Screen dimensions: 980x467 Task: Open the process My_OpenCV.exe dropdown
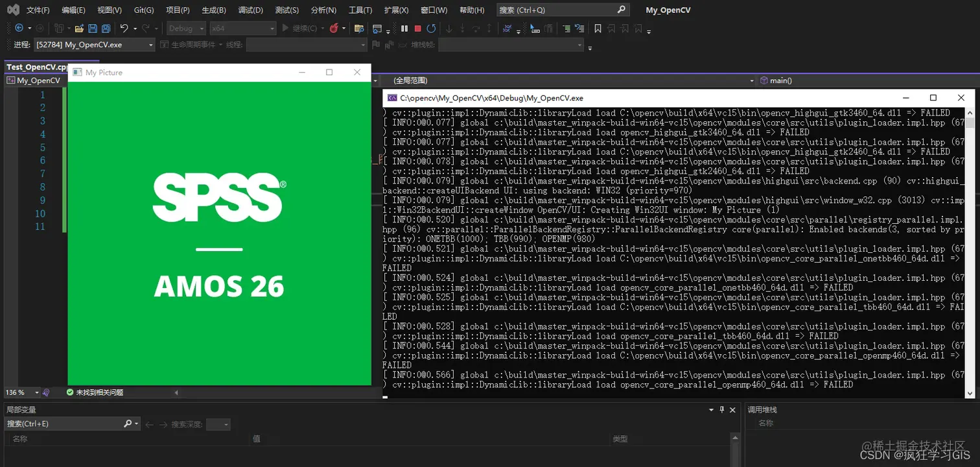point(95,45)
